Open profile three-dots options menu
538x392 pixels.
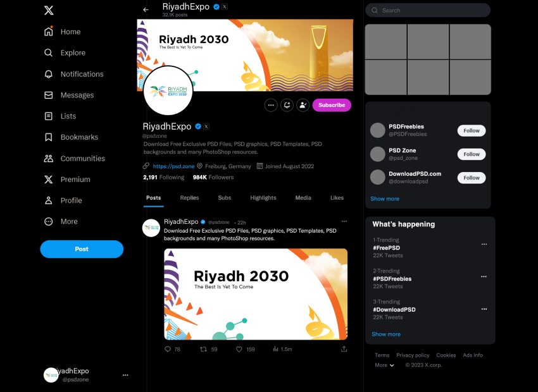[271, 105]
